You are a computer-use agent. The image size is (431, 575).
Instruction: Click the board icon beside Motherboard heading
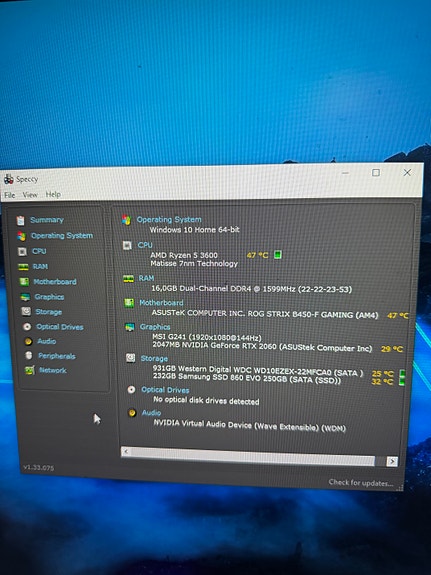tap(129, 303)
